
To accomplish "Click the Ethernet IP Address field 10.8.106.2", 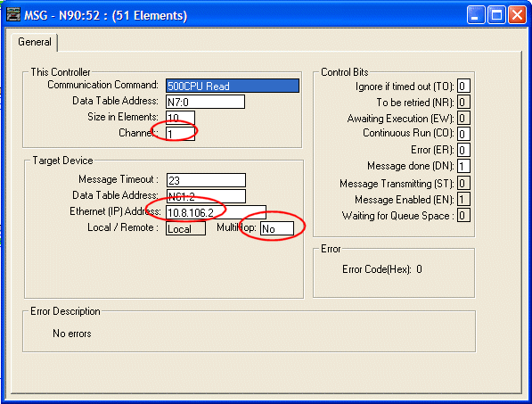I will [217, 212].
